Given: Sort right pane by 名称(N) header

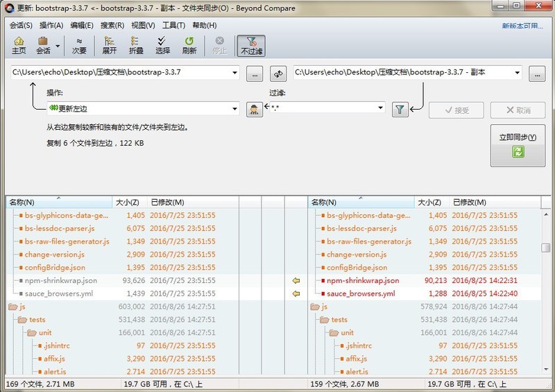Looking at the screenshot, I should tap(361, 202).
